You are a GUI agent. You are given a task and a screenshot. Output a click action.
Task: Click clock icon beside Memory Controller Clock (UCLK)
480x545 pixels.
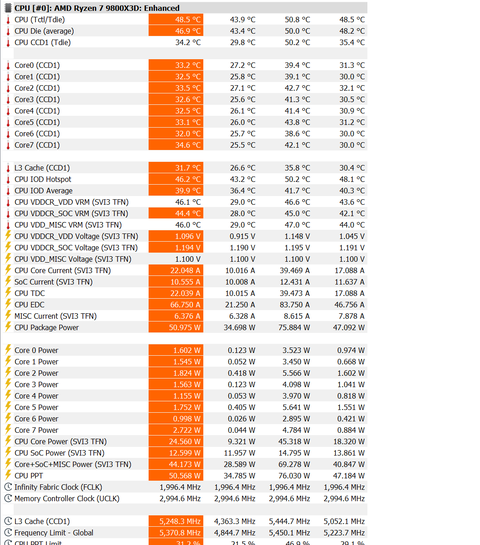coord(8,498)
